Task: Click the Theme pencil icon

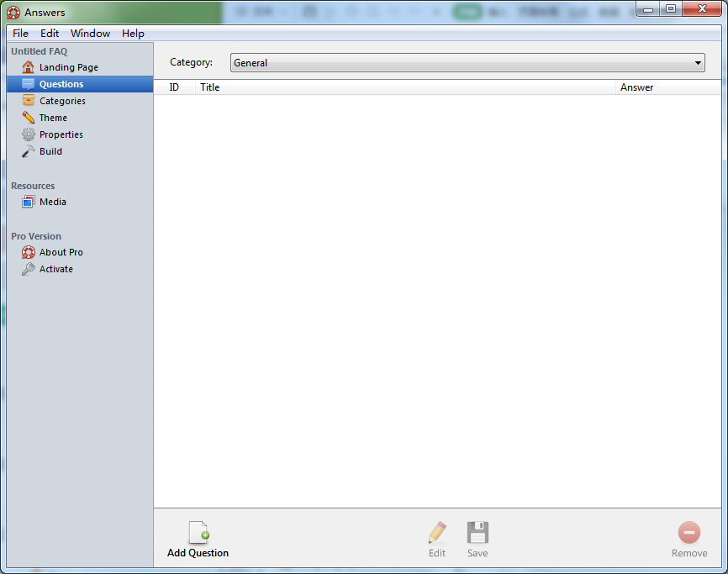Action: click(x=29, y=118)
